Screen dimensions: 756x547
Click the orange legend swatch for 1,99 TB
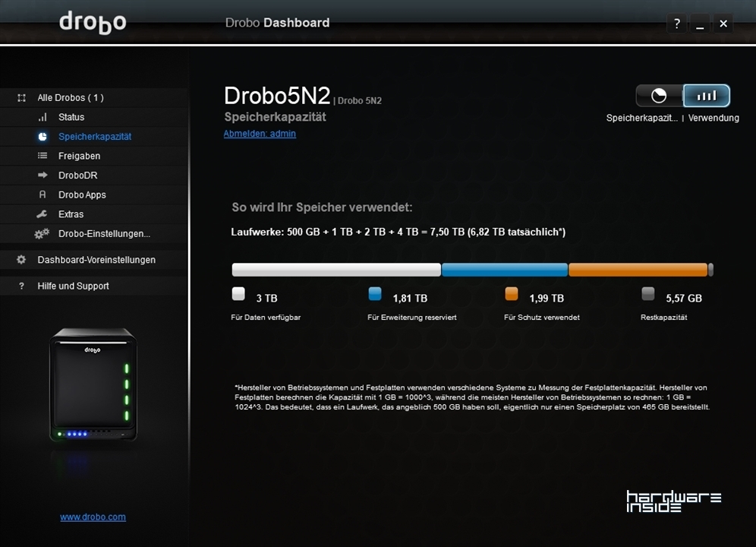[511, 293]
